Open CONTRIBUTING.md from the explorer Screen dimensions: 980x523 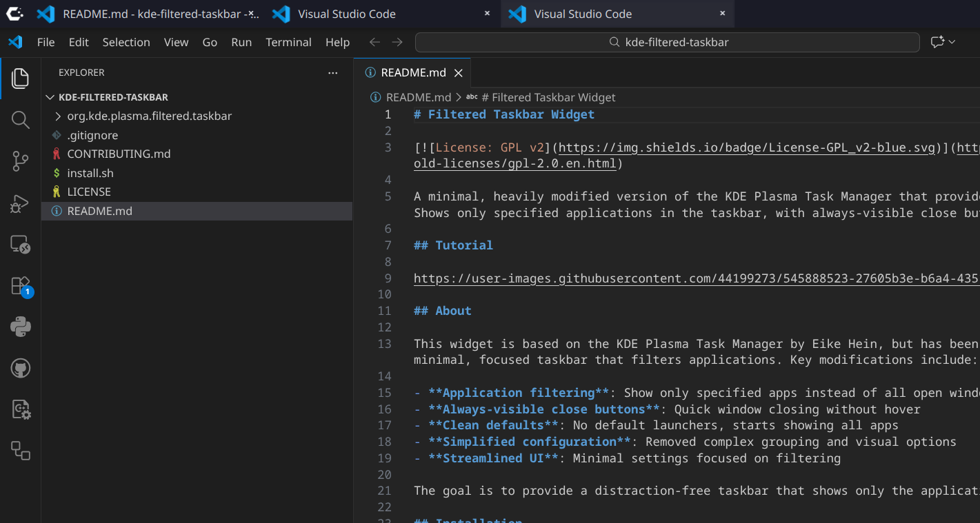119,154
